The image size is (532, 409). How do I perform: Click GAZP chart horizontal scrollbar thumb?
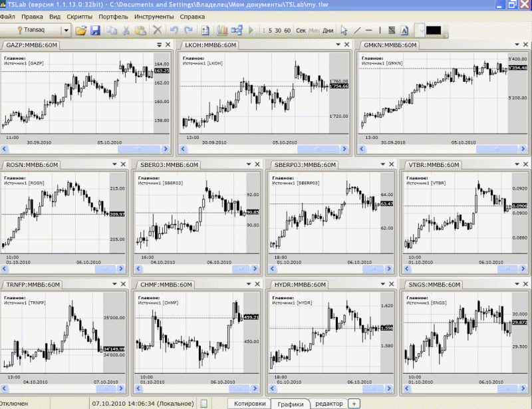(x=139, y=149)
